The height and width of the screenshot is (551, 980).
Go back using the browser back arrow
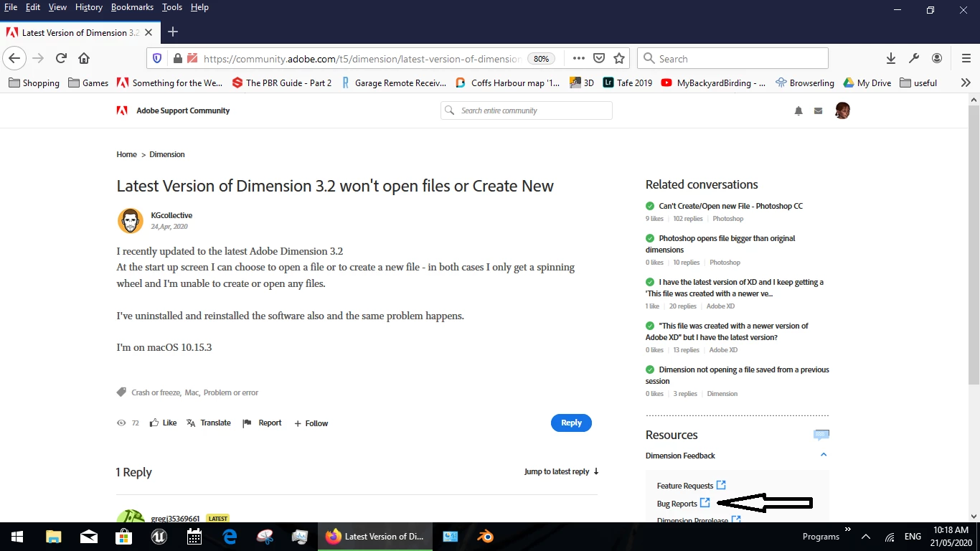click(x=14, y=58)
